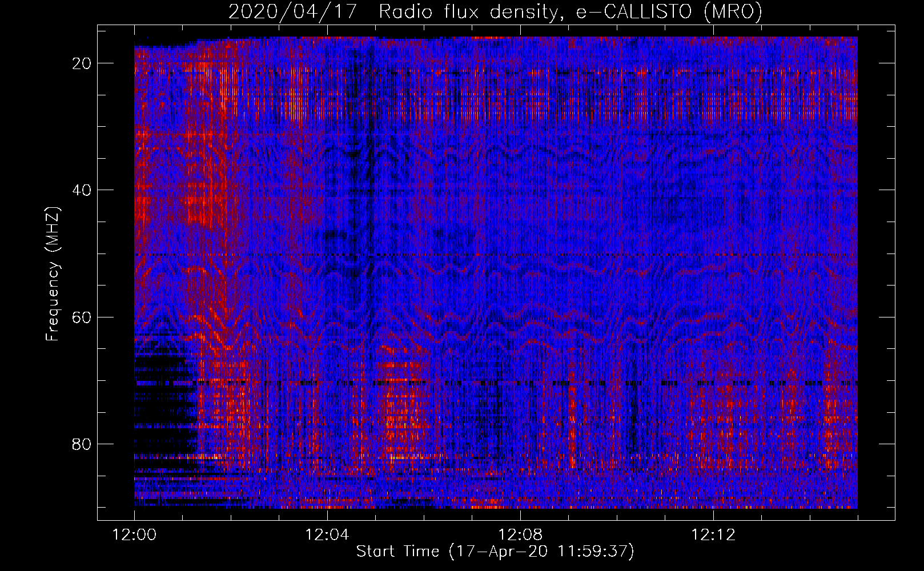
Task: Click the plot title '2020/04/17 Radio flux density'
Action: tap(495, 11)
